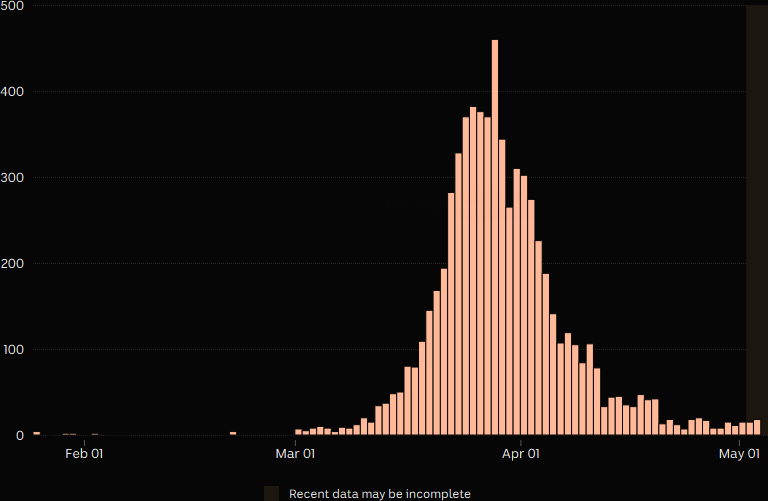Click the isolated small bar in late February

pyautogui.click(x=233, y=433)
